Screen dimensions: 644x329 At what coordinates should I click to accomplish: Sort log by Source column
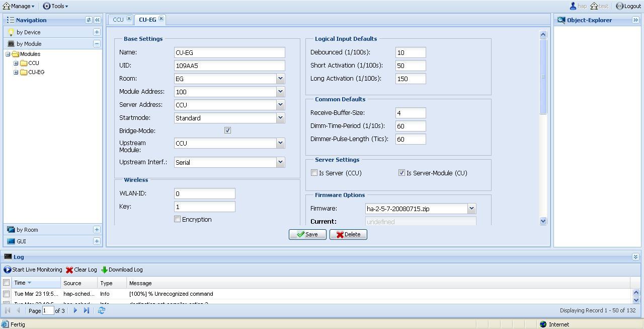79,283
